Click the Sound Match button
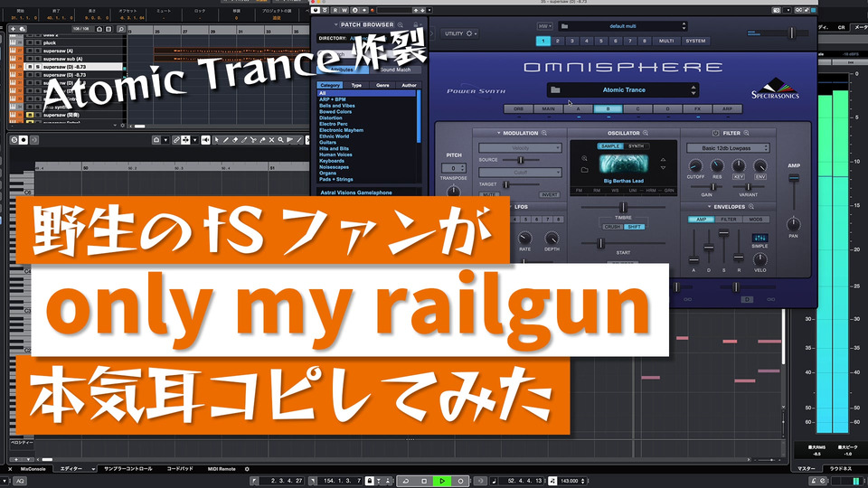The width and height of the screenshot is (868, 488). 395,70
